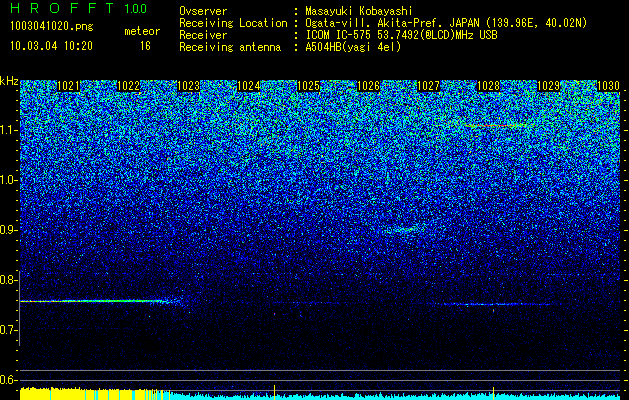Viewport: 629px width, 400px height.
Task: Click the 1023 time marker
Action: click(x=189, y=86)
